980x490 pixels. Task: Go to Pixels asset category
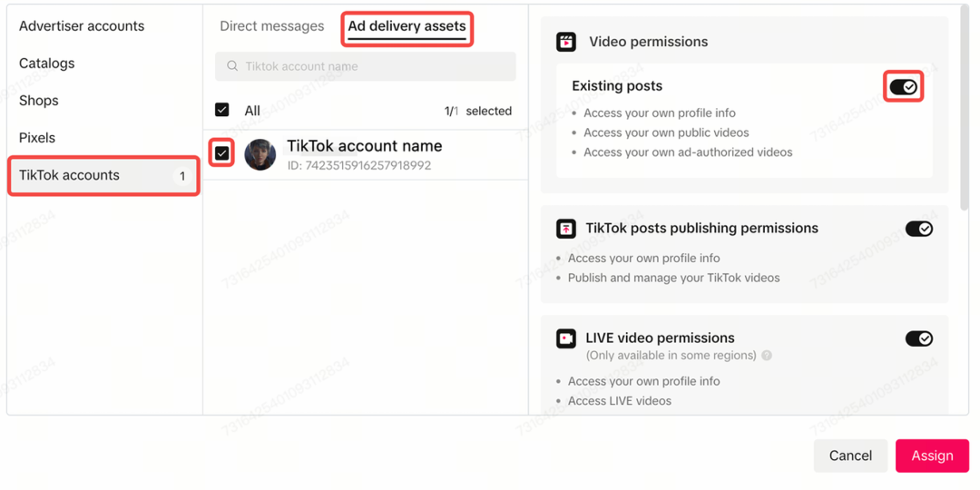pos(37,138)
